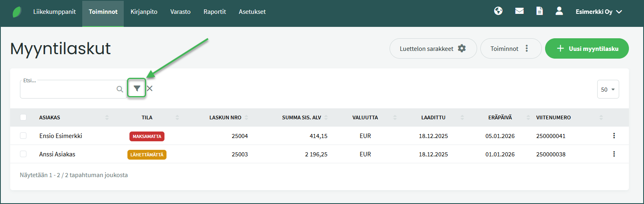Viewport: 644px width, 204px height.
Task: Expand the Esimerkki Oy company dropdown
Action: click(x=599, y=12)
